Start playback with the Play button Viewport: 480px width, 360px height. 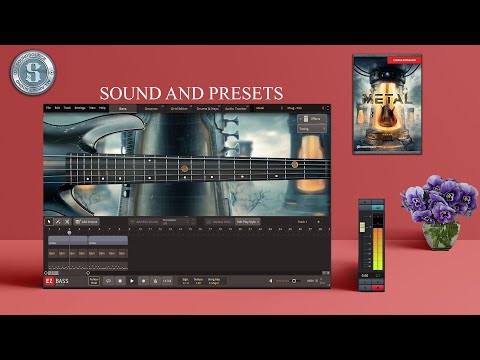[132, 281]
